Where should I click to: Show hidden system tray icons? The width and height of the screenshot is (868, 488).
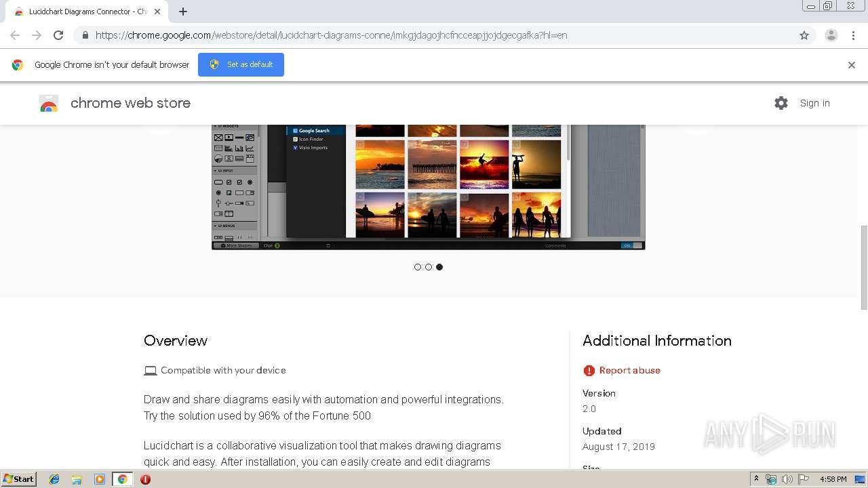(756, 479)
